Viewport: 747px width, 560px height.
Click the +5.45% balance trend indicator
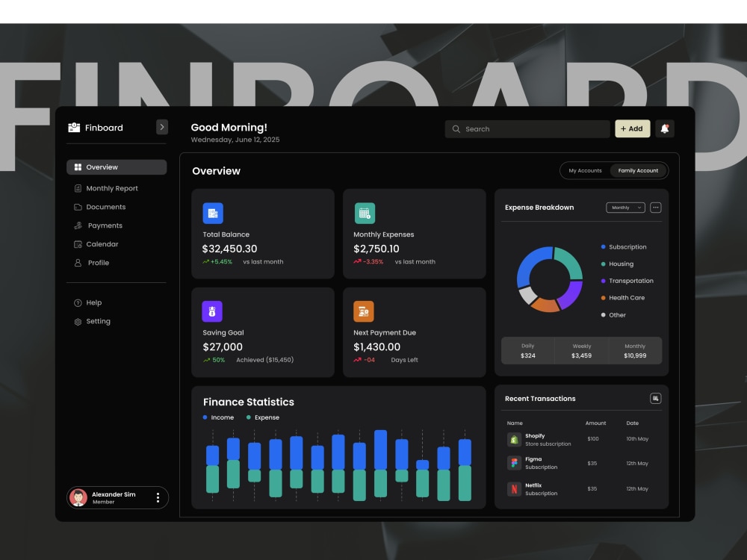(x=217, y=262)
